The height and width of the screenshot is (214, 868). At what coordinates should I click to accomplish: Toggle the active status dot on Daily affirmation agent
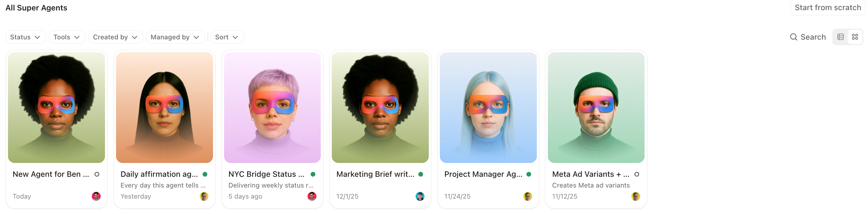tap(205, 174)
